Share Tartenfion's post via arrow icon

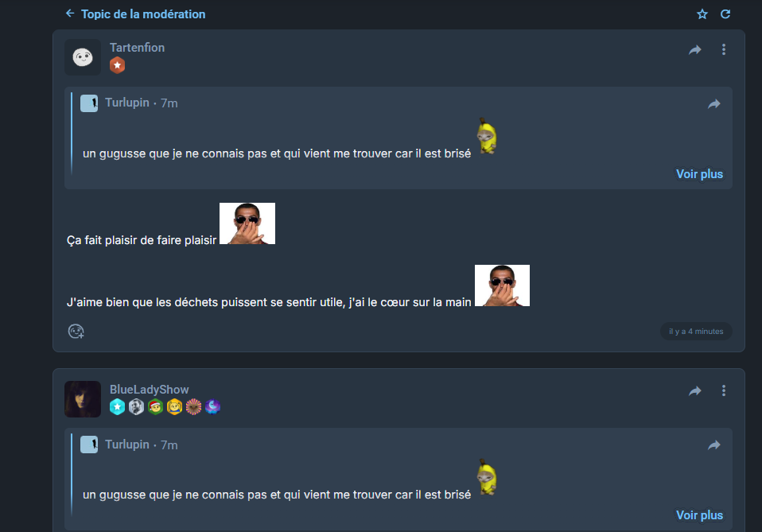coord(695,49)
